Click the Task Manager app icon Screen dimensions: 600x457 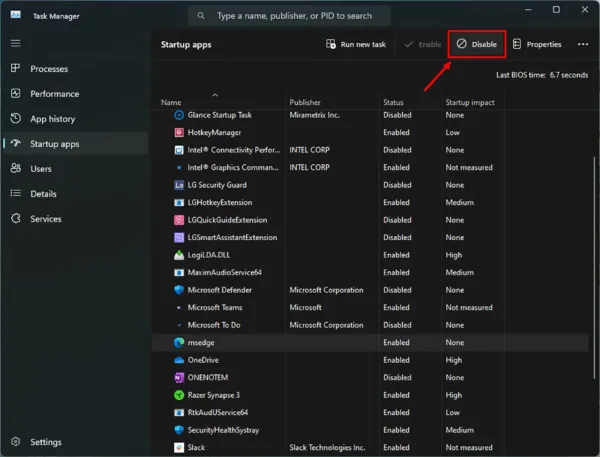pyautogui.click(x=16, y=15)
